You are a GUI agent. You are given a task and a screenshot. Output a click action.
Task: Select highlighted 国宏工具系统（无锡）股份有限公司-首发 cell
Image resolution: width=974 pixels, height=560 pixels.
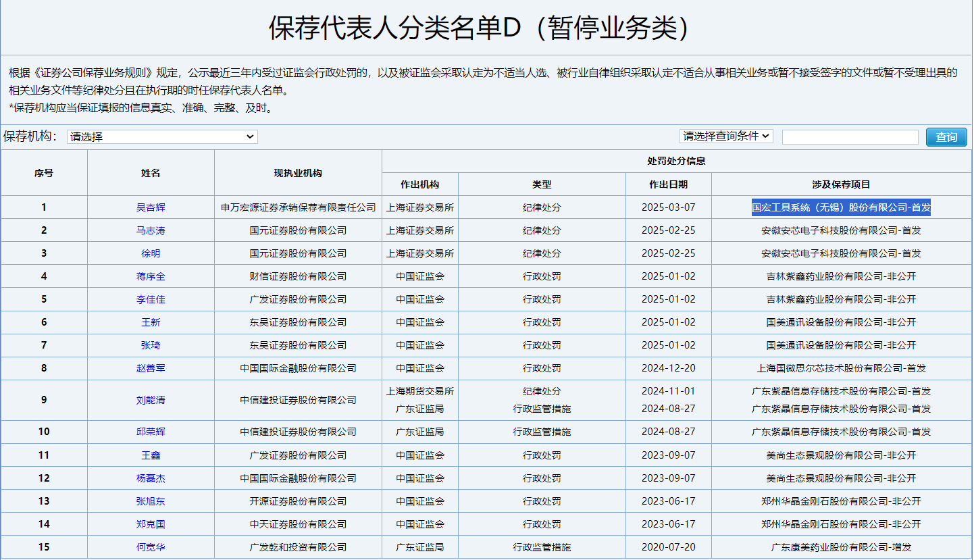coord(841,207)
